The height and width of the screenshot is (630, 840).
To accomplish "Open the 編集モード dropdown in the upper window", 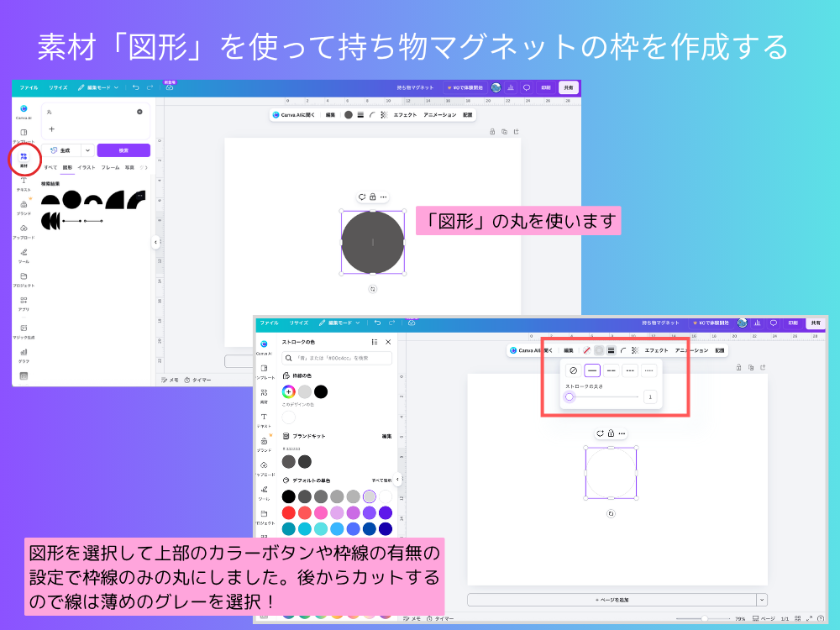I will pos(98,87).
